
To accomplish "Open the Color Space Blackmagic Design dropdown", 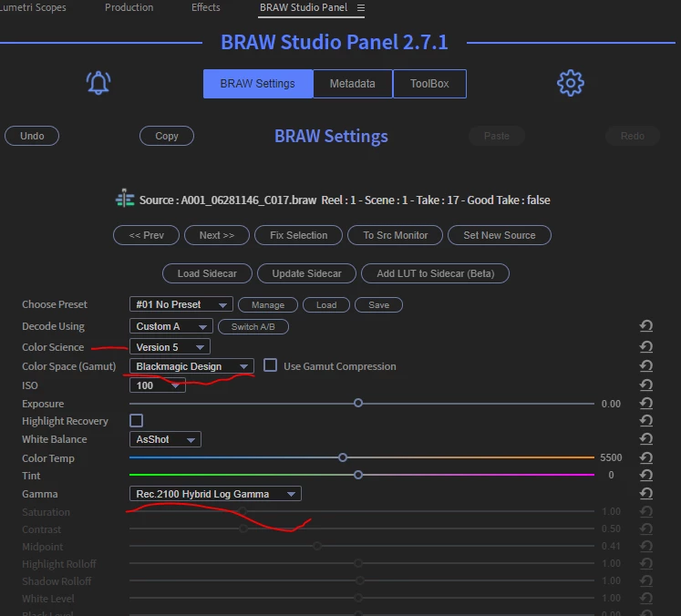I will [x=191, y=366].
